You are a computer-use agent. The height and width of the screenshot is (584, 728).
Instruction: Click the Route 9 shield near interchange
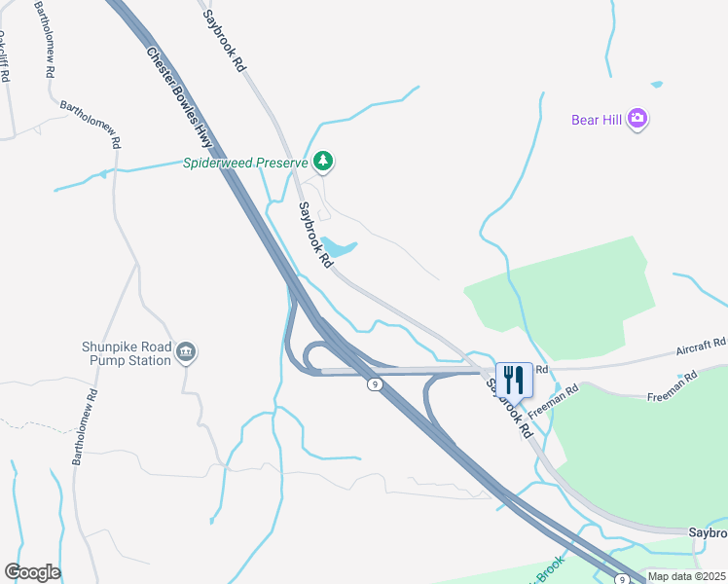click(x=375, y=384)
